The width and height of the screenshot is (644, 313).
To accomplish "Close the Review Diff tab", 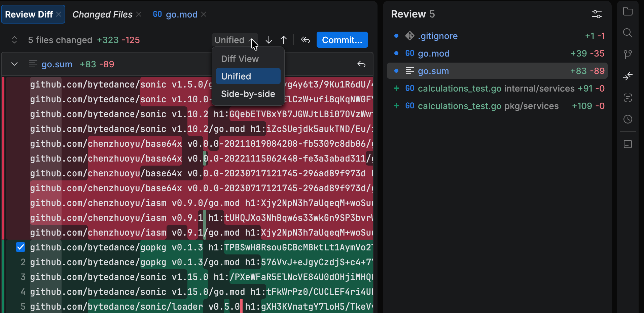I will point(59,14).
